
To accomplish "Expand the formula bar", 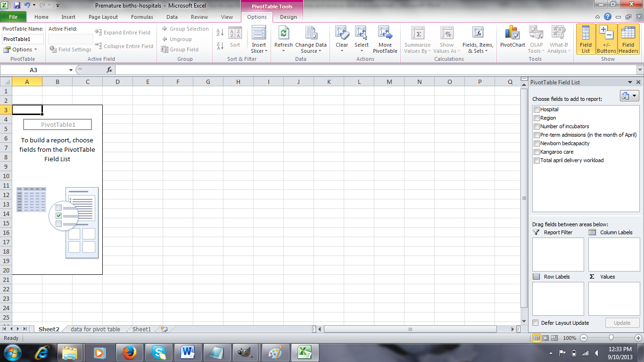I will [x=640, y=70].
